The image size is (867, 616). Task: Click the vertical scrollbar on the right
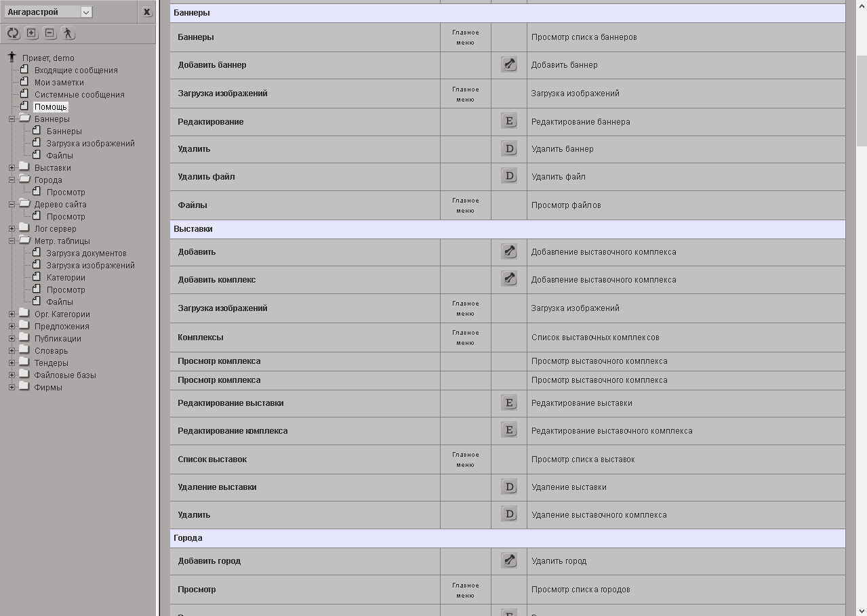[x=862, y=102]
